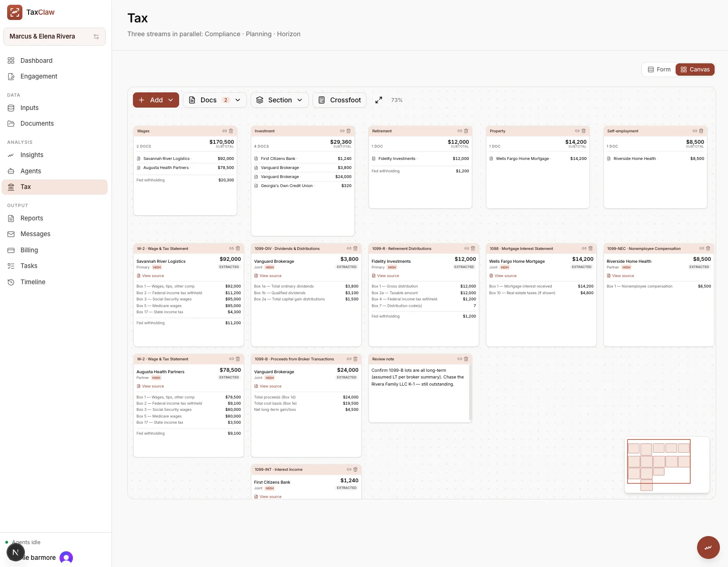This screenshot has height=567, width=728.
Task: View source for Fidelity Investments 1099-R
Action: point(385,276)
